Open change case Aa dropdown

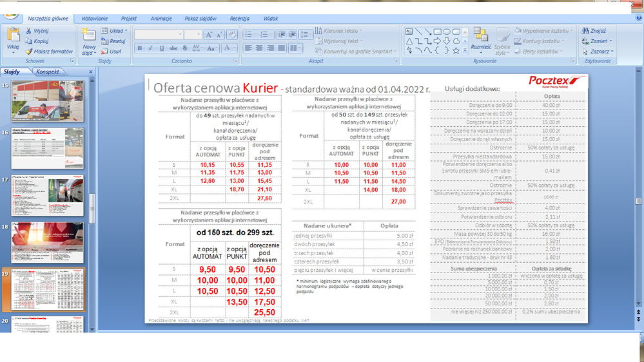[x=211, y=48]
